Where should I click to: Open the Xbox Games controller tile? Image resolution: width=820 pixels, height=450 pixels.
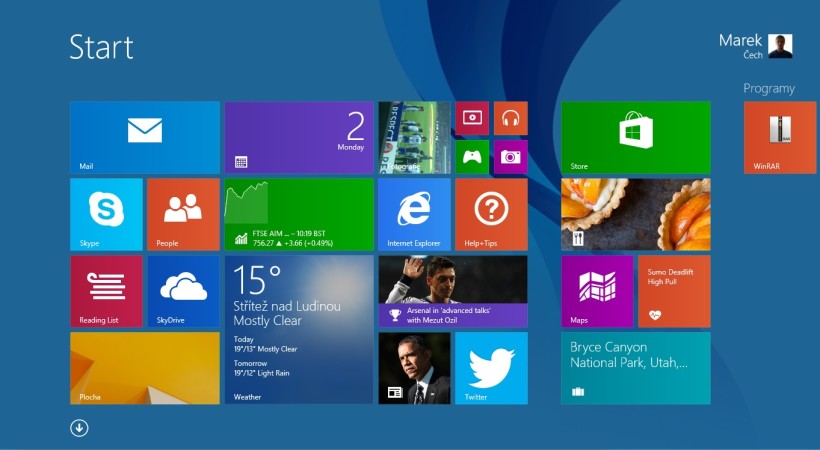(472, 157)
